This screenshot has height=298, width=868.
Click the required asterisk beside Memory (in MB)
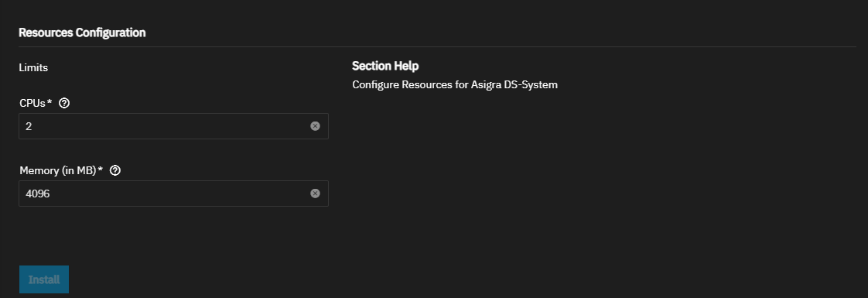[101, 170]
